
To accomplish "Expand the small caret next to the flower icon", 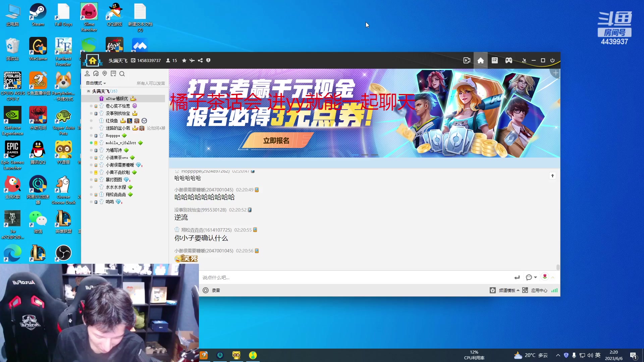I will point(553,278).
